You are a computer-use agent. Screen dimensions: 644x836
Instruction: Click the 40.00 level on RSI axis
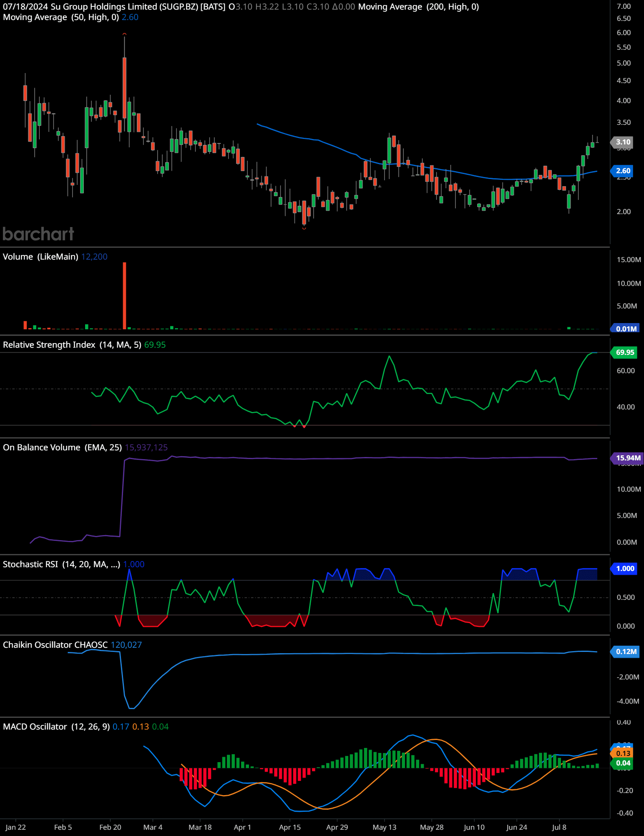point(626,407)
